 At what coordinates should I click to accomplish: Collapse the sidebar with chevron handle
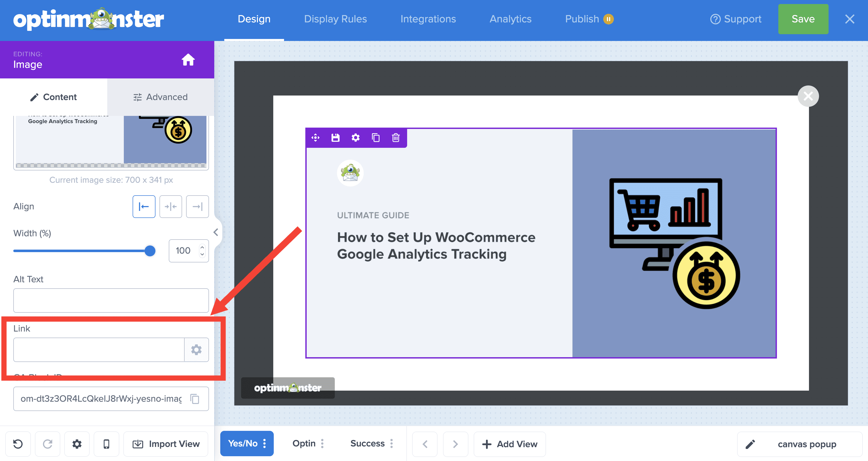pos(216,232)
